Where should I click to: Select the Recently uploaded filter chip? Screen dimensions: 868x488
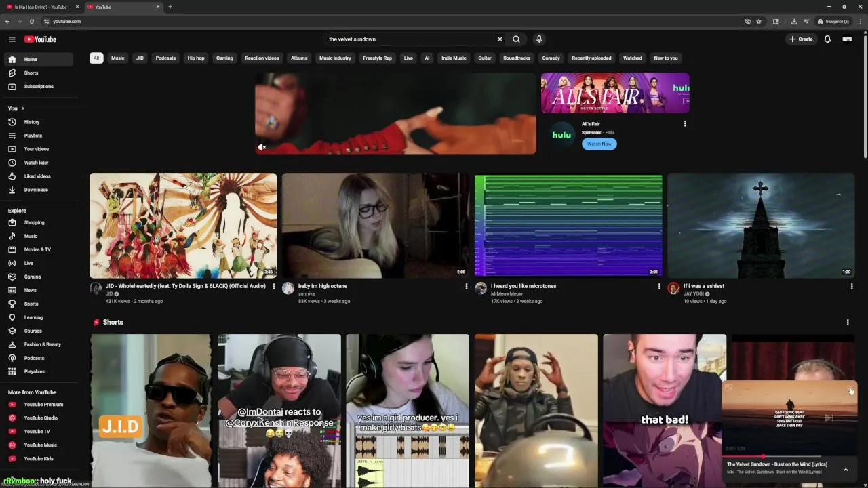[x=591, y=58]
